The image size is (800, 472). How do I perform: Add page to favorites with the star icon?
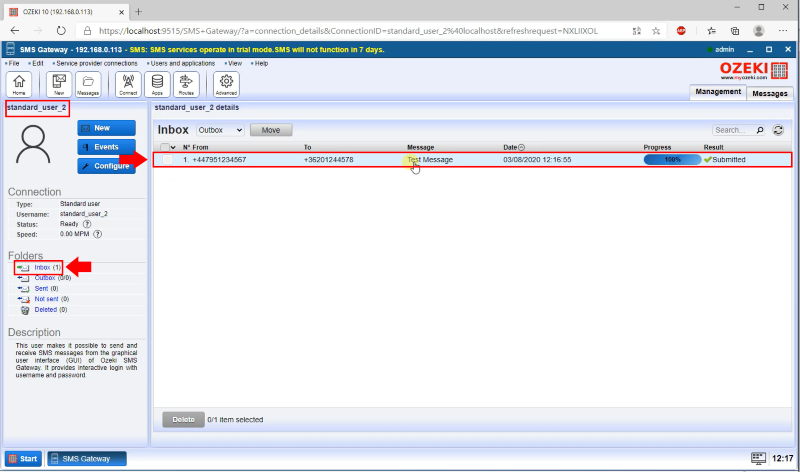(x=656, y=31)
